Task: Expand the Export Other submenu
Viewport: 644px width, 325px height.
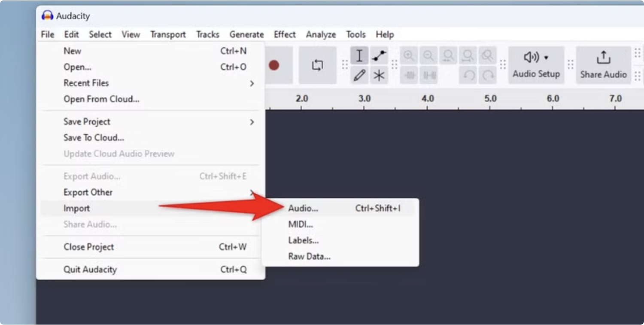Action: tap(150, 192)
